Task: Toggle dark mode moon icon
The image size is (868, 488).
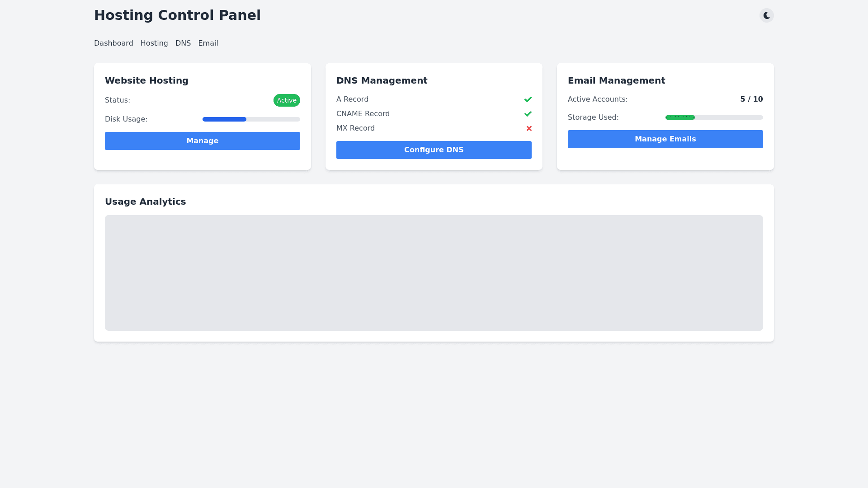Action: click(x=766, y=15)
